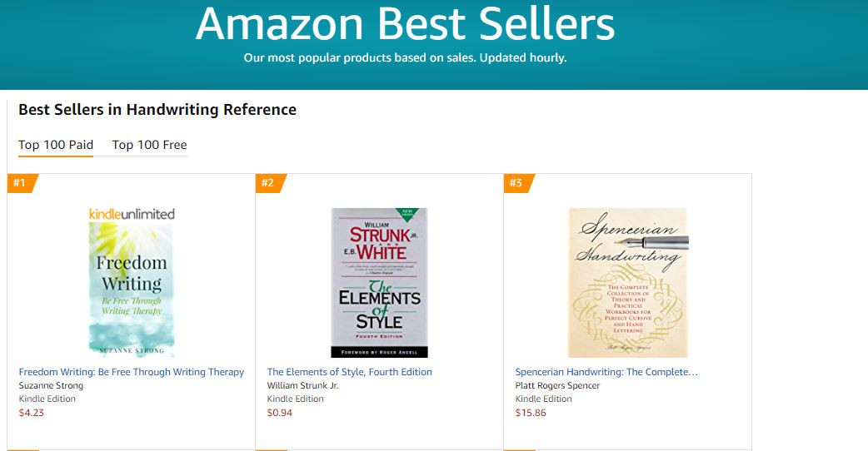The image size is (868, 451).
Task: Click author name Platt Rogers Spencer
Action: pyautogui.click(x=557, y=385)
